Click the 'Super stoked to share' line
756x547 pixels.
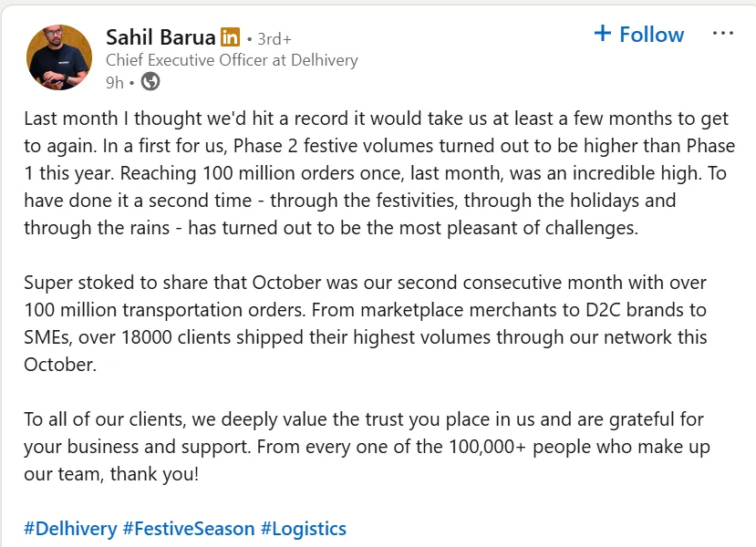[x=111, y=283]
